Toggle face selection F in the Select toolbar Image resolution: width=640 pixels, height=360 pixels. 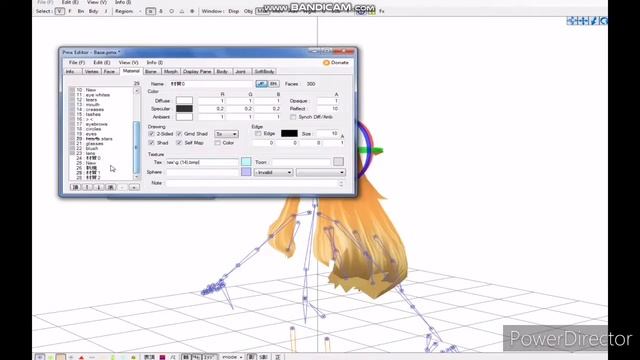click(70, 11)
